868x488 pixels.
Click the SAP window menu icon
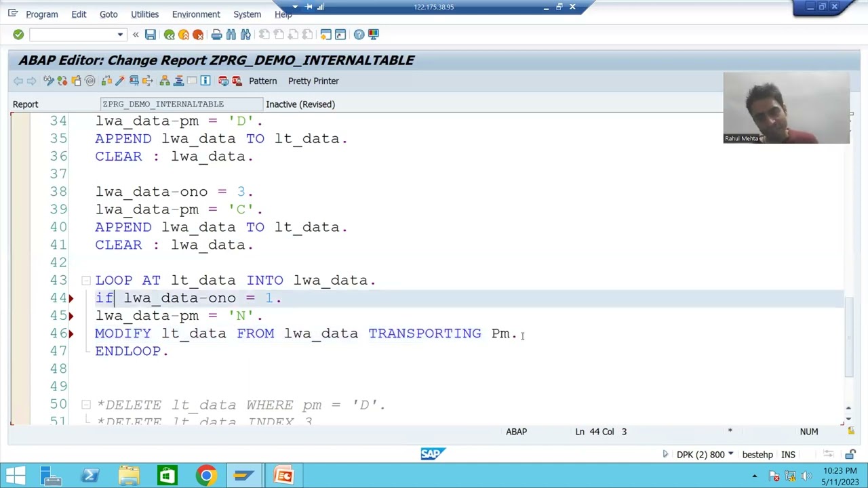pyautogui.click(x=12, y=14)
